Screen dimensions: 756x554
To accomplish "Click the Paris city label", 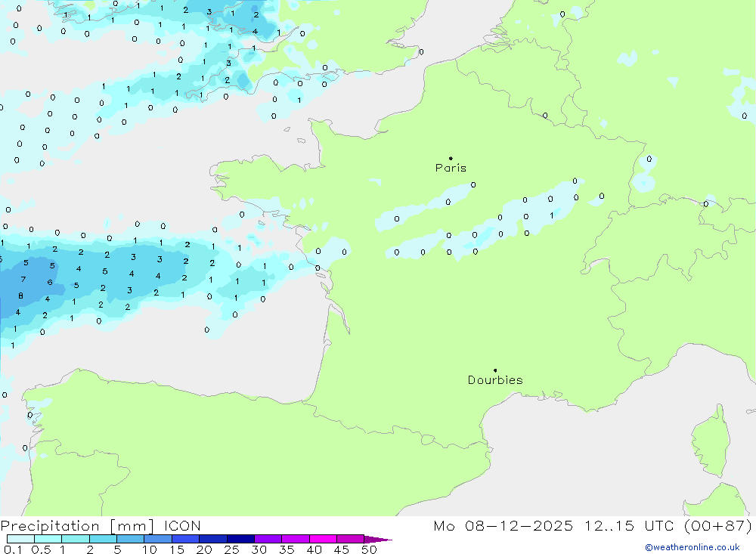I will (451, 168).
